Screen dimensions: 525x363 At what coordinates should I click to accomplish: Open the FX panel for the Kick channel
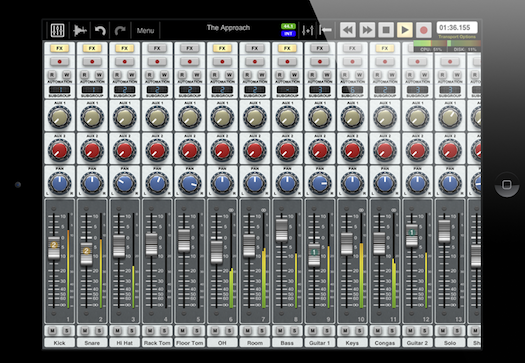point(60,48)
